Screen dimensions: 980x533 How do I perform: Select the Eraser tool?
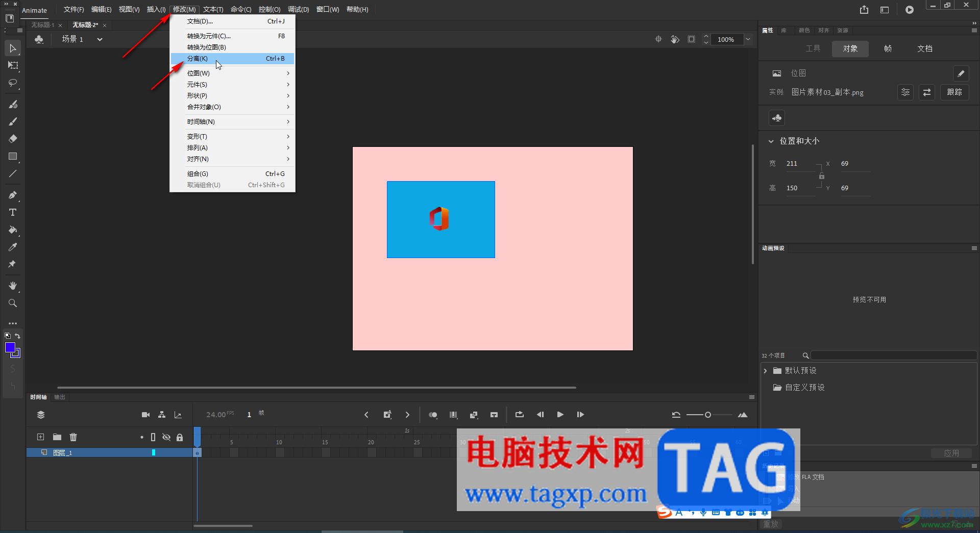[13, 139]
